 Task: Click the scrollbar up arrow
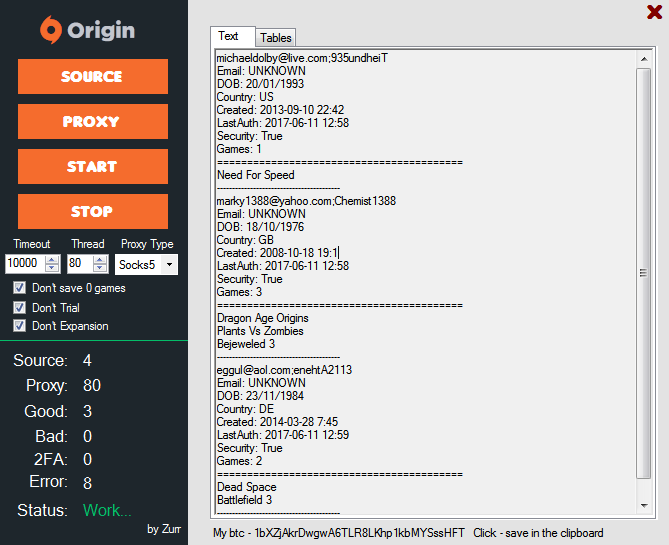pos(644,59)
